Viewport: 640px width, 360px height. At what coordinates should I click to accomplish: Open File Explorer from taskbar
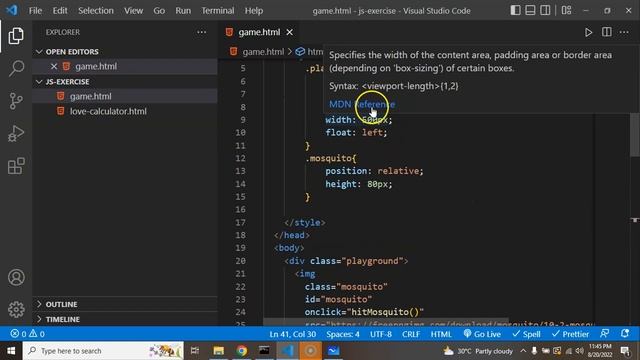(218, 351)
